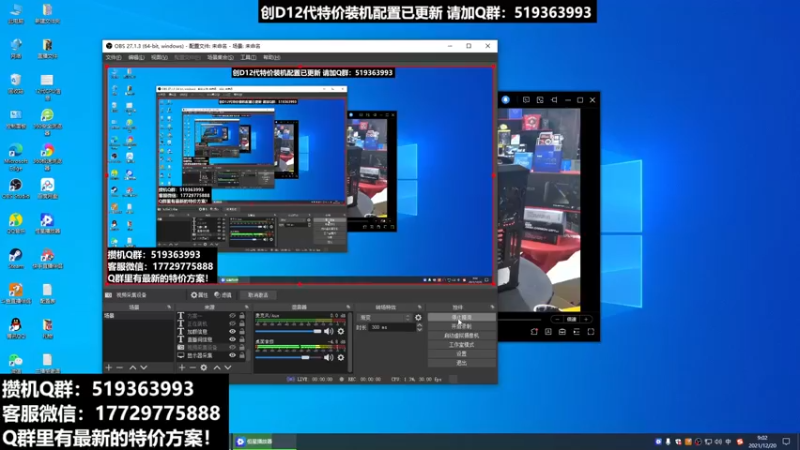800x450 pixels.
Task: Open the 帮助 (Help) menu in OBS
Action: point(271,58)
